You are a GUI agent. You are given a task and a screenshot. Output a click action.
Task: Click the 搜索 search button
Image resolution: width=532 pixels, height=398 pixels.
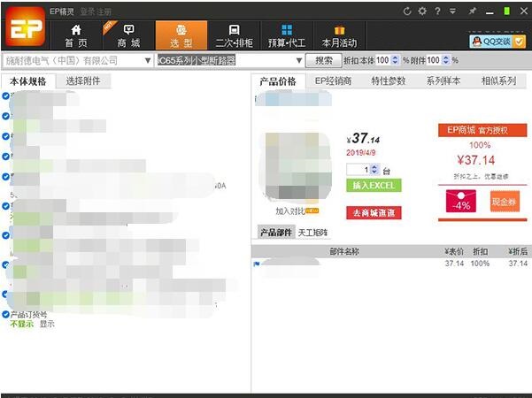pyautogui.click(x=324, y=61)
